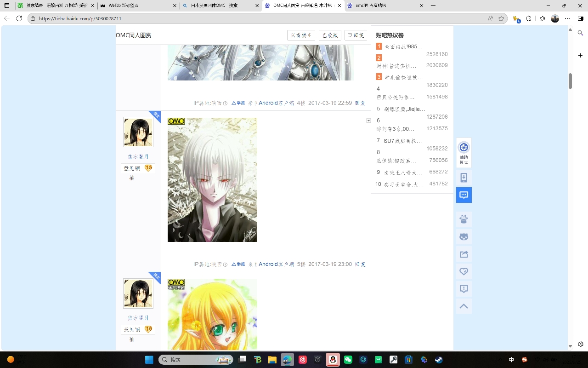This screenshot has height=368, width=588.
Task: Click the Windows taskbar search box
Action: (x=196, y=359)
